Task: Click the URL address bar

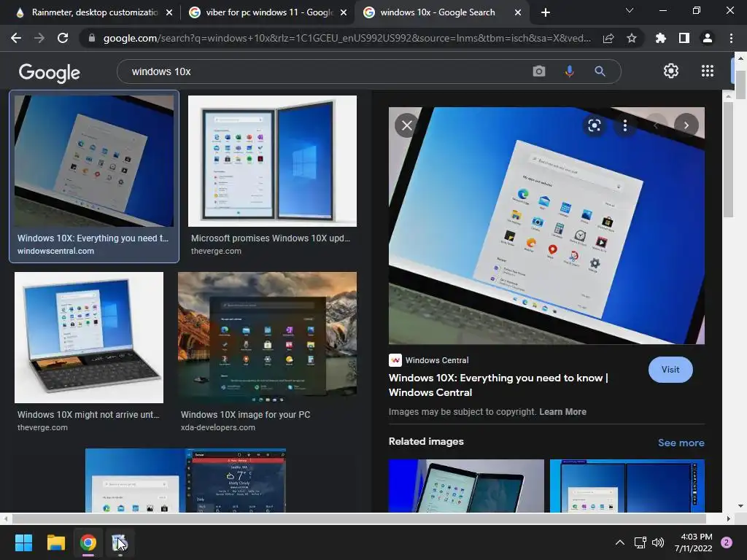Action: click(347, 38)
